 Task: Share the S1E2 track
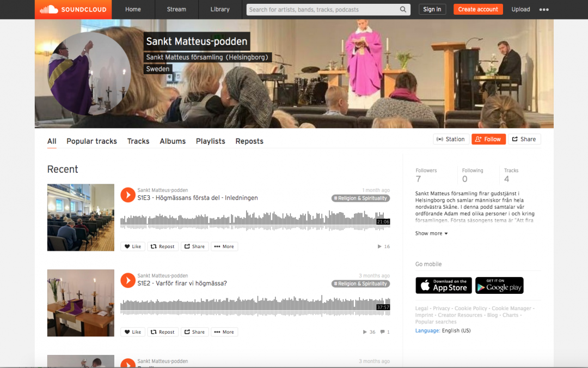point(194,332)
